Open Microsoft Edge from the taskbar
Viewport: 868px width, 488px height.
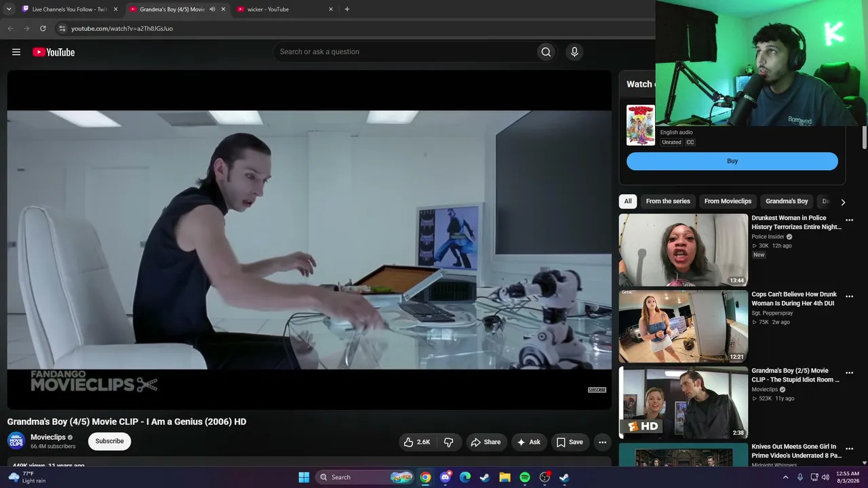coord(465,477)
